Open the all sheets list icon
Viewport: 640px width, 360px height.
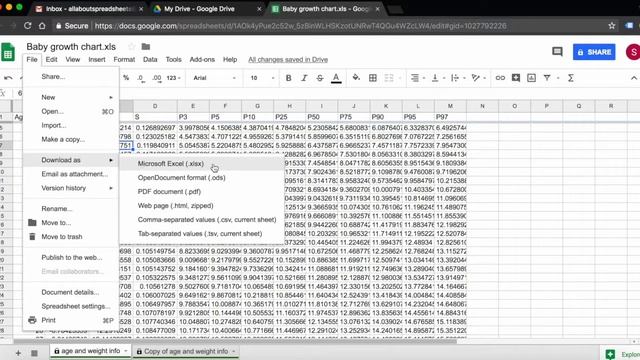[34, 353]
